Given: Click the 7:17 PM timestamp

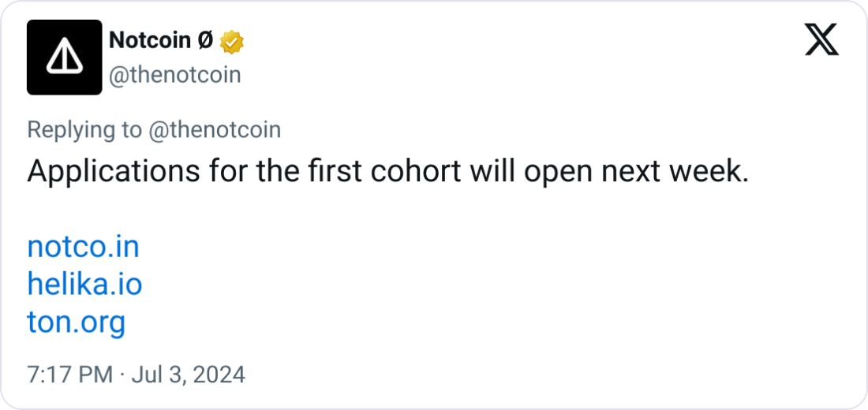Looking at the screenshot, I should tap(69, 375).
